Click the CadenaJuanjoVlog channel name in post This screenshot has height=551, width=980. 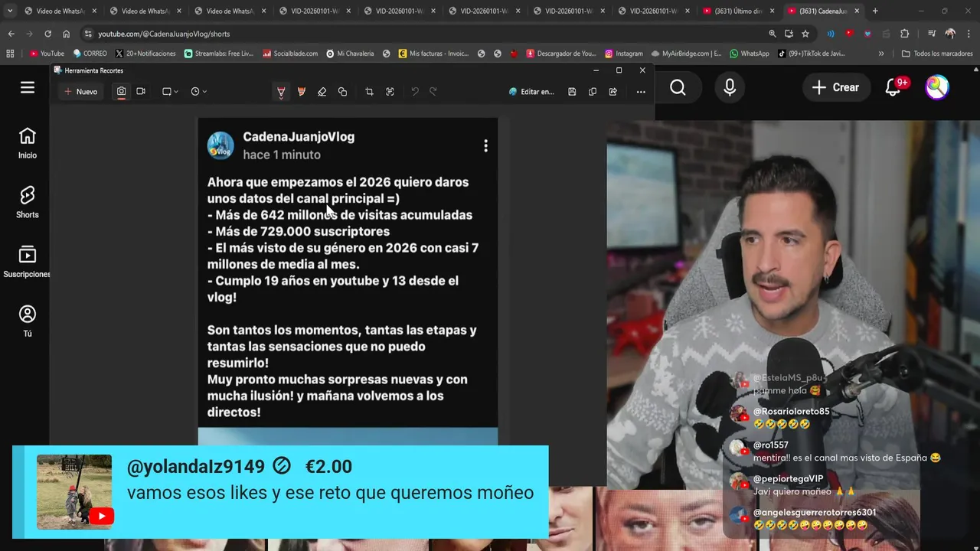(299, 137)
